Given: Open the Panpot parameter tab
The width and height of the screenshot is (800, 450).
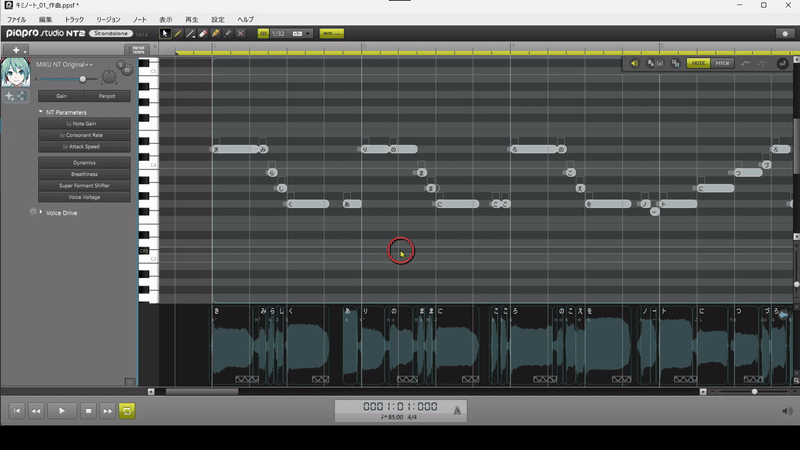Looking at the screenshot, I should 107,96.
